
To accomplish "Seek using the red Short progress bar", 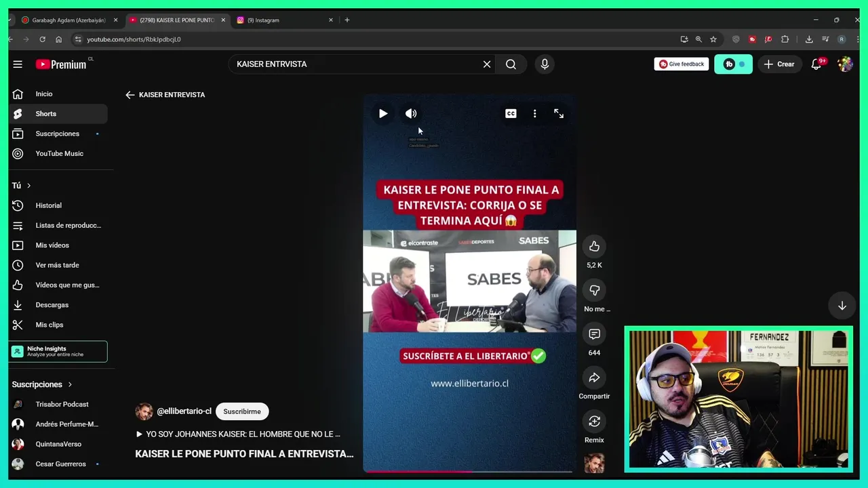I will tap(469, 471).
